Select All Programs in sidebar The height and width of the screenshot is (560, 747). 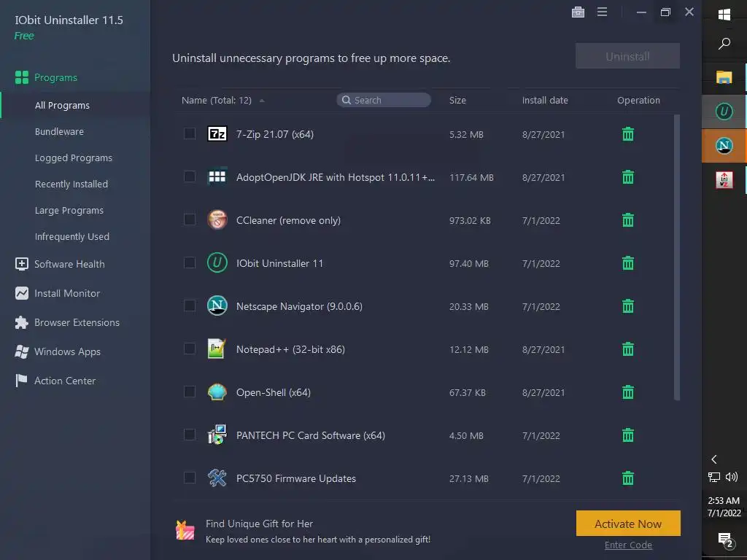[x=62, y=105]
